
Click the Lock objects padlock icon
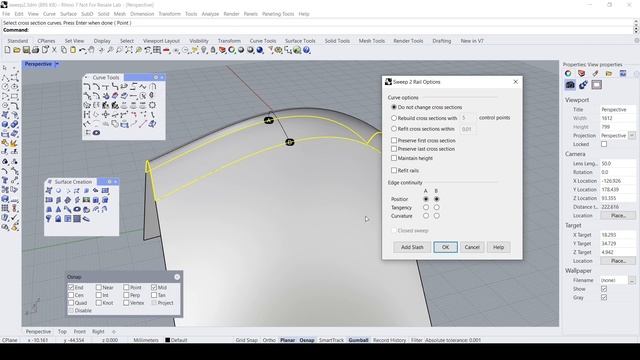[213, 50]
